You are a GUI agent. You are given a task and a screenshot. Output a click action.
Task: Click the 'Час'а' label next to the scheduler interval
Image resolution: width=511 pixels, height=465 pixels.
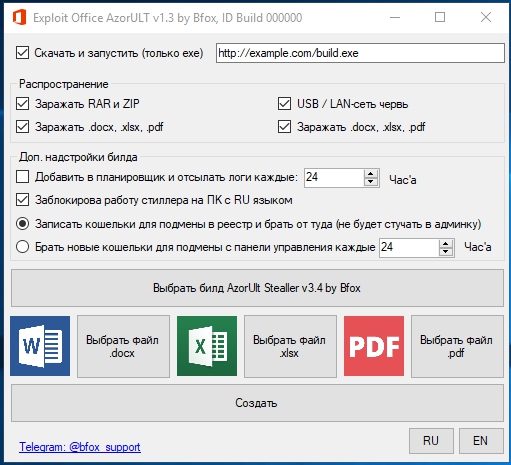tap(403, 180)
